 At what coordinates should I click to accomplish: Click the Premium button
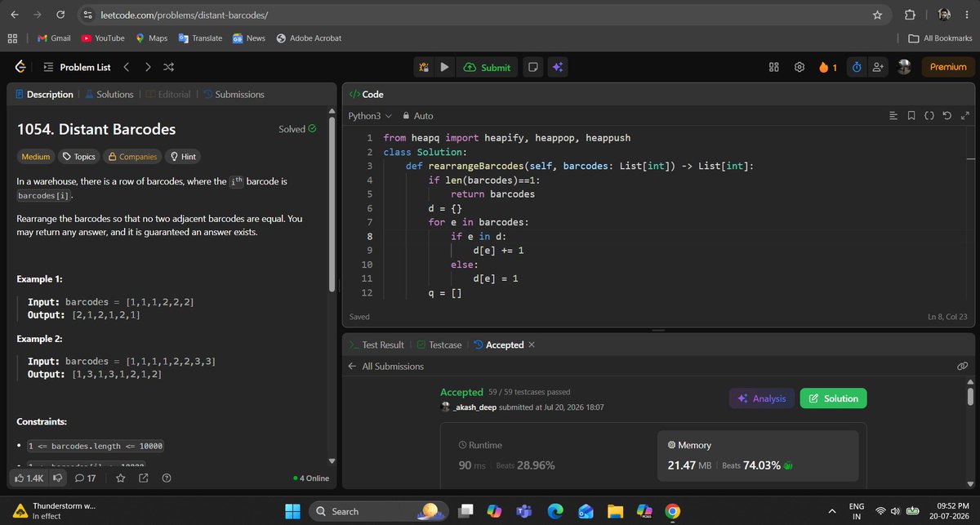948,67
